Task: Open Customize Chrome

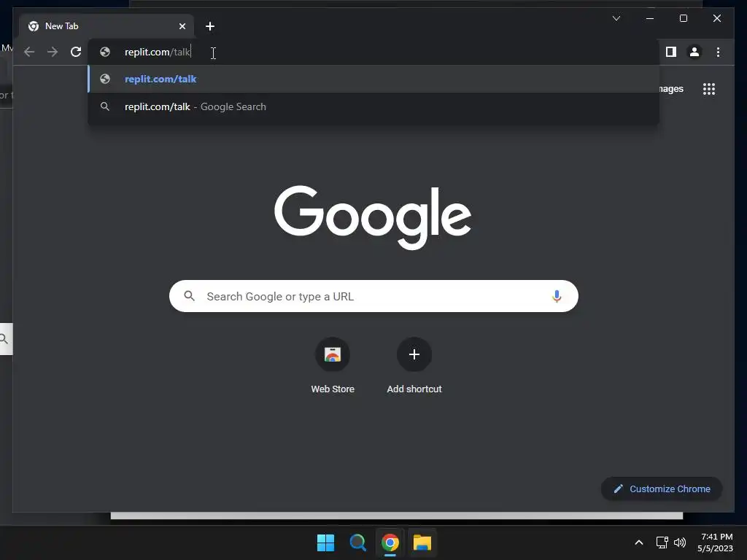Action: [x=662, y=489]
